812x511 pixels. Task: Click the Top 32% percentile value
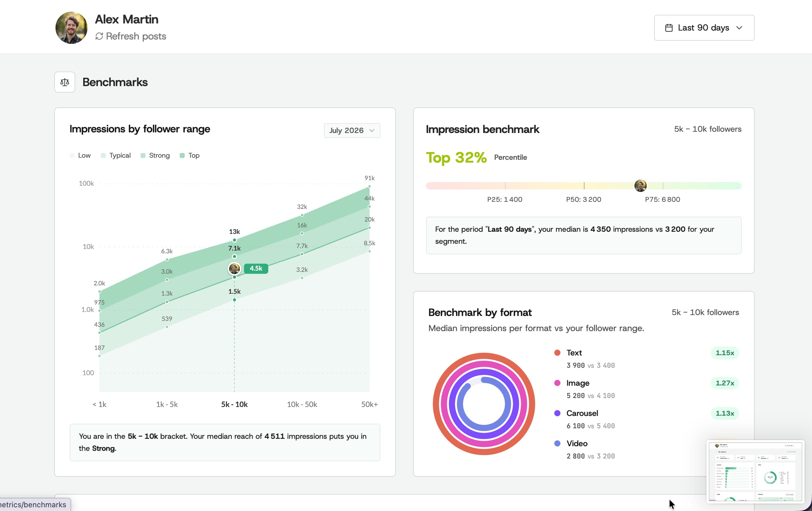coord(456,157)
